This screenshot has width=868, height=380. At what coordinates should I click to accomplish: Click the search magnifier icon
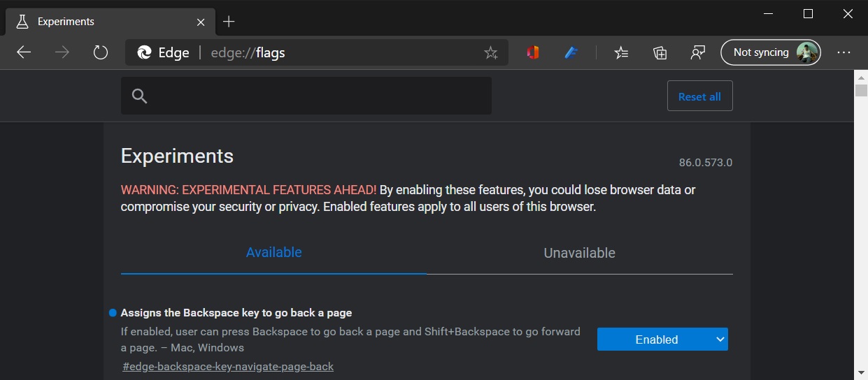click(x=139, y=96)
